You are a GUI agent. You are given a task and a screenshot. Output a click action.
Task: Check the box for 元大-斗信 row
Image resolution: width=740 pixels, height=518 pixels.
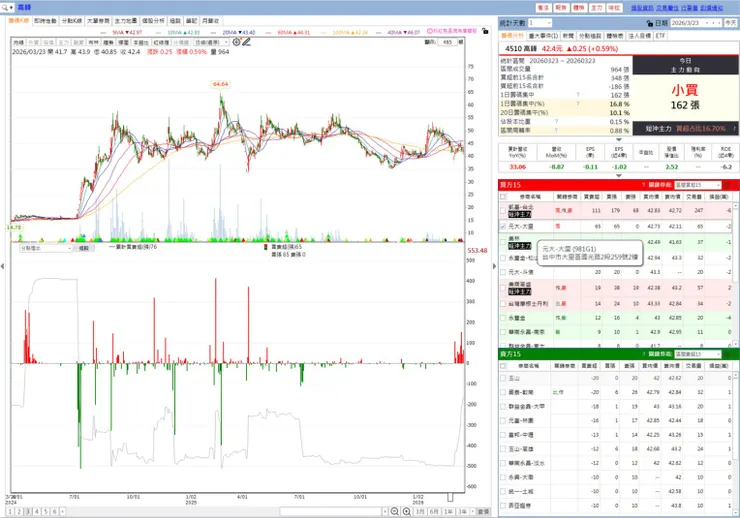click(x=503, y=272)
